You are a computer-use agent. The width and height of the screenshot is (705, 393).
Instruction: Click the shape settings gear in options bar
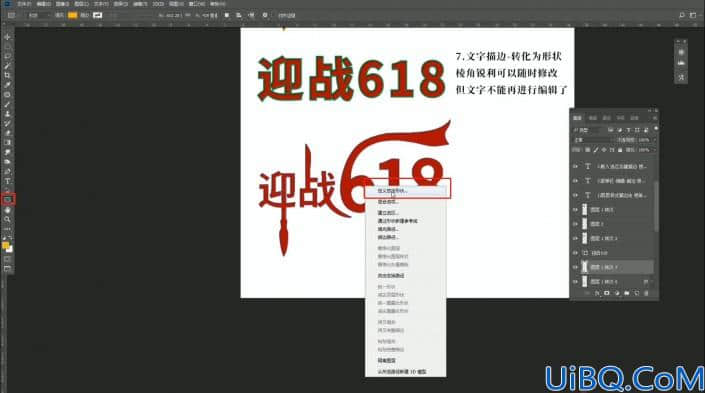tap(265, 15)
